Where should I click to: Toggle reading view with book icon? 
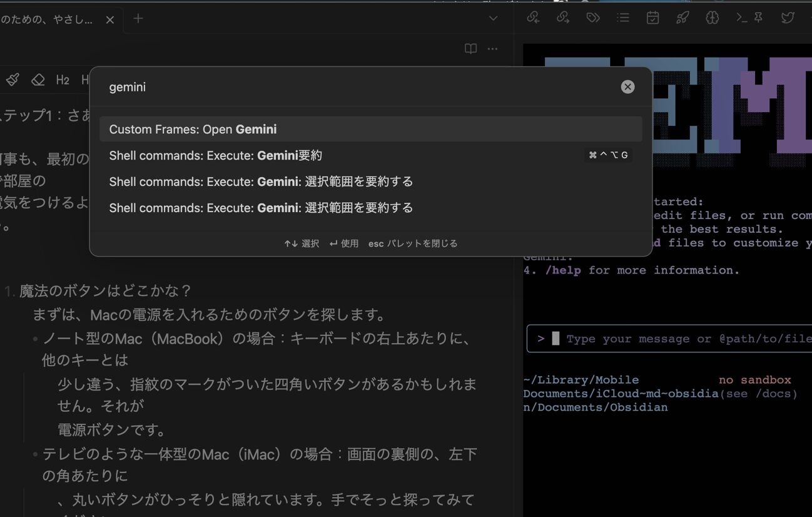coord(470,49)
